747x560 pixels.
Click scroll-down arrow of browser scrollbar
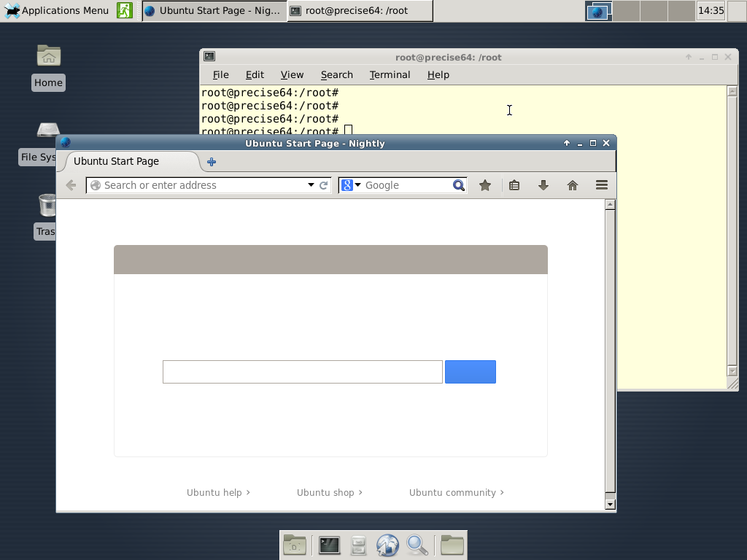610,505
